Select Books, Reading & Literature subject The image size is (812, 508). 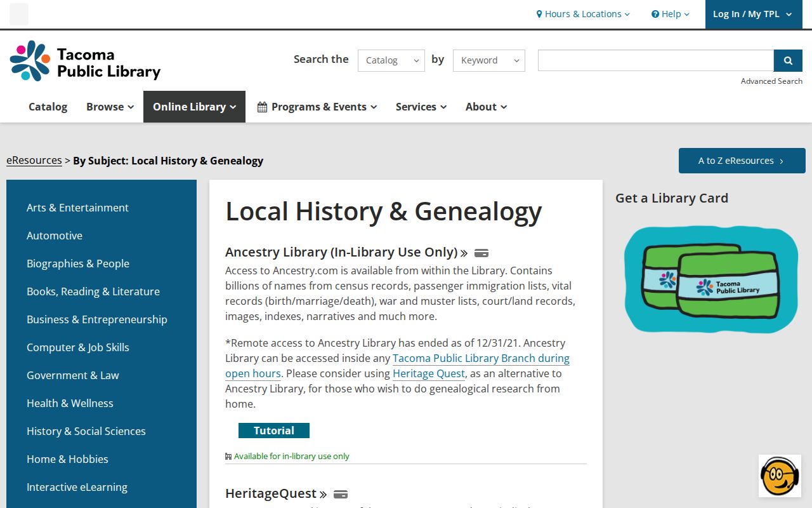point(93,291)
